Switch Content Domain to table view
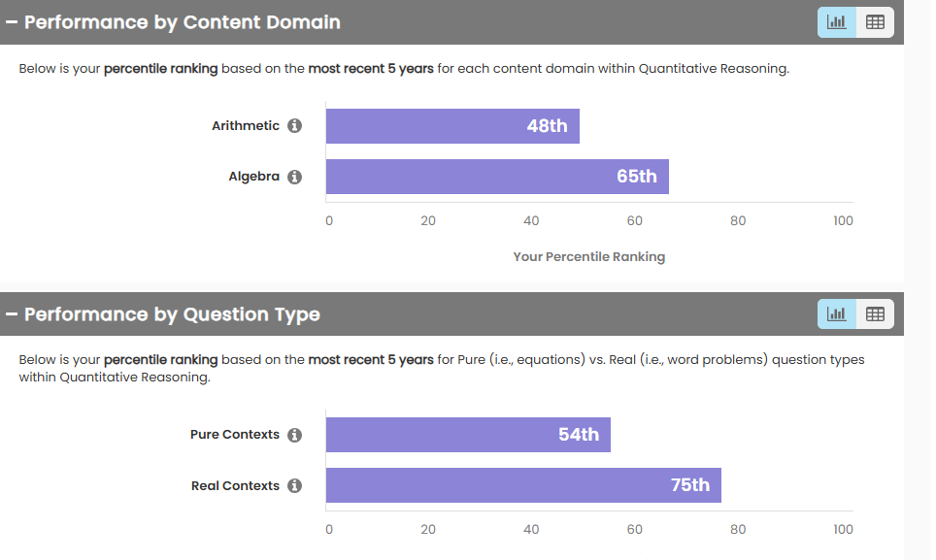The image size is (936, 560). [x=875, y=22]
